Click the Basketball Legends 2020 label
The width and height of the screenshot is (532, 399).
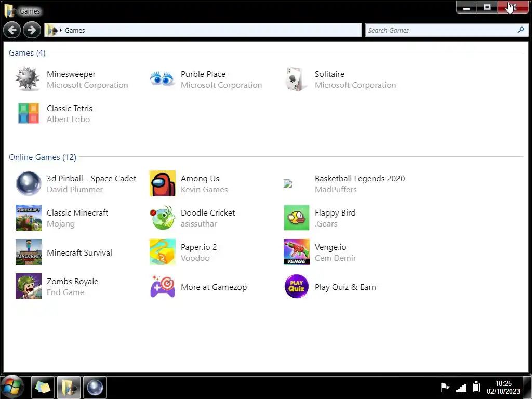360,179
